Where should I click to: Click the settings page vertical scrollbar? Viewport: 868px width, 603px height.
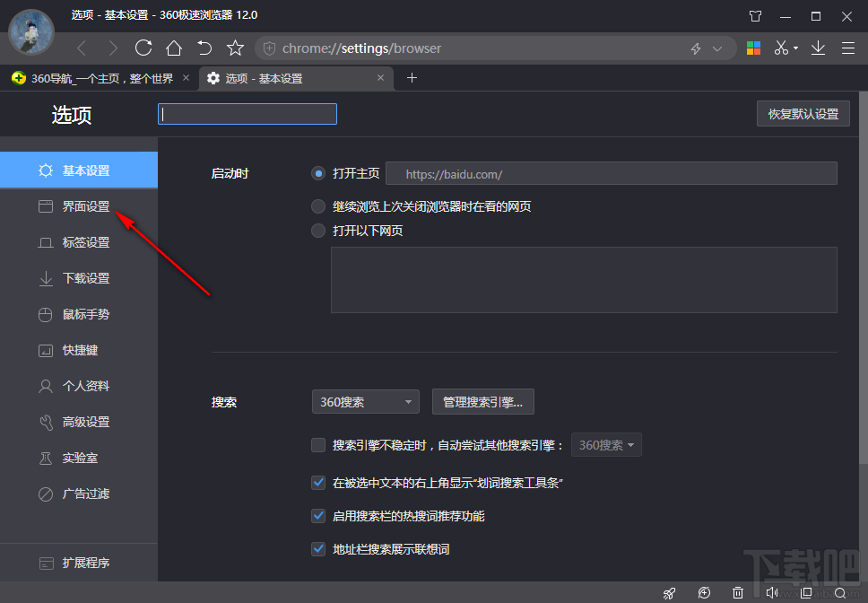coord(863,277)
